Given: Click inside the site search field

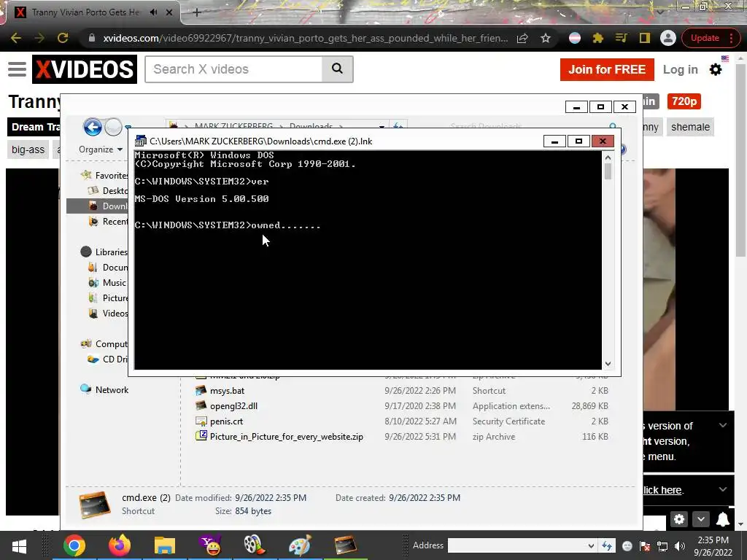Looking at the screenshot, I should [234, 69].
